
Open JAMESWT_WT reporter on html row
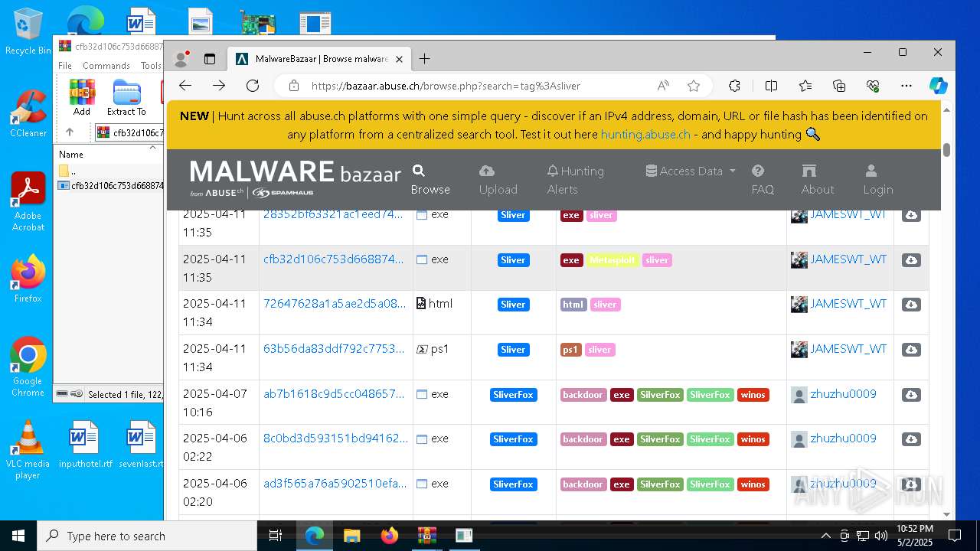(848, 304)
